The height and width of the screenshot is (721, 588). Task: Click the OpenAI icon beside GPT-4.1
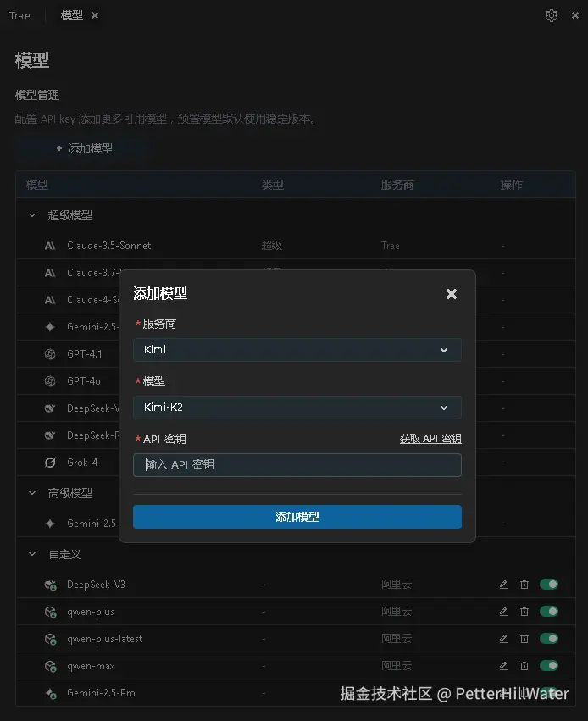pyautogui.click(x=50, y=354)
